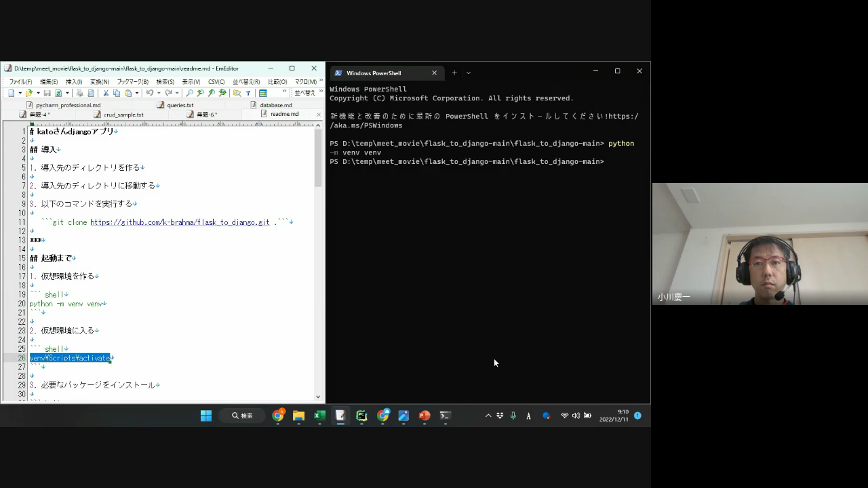Click the Copy icon in the toolbar
Viewport: 868px width, 488px height.
(x=117, y=93)
